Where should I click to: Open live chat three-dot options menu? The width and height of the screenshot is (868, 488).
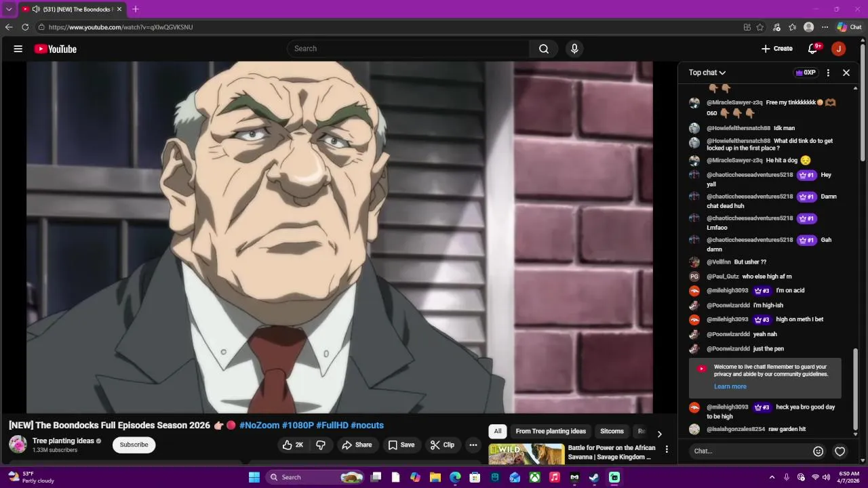828,73
